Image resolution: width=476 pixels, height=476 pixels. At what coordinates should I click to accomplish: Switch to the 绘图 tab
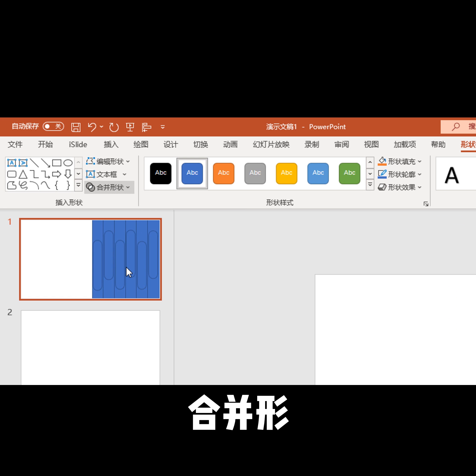141,144
